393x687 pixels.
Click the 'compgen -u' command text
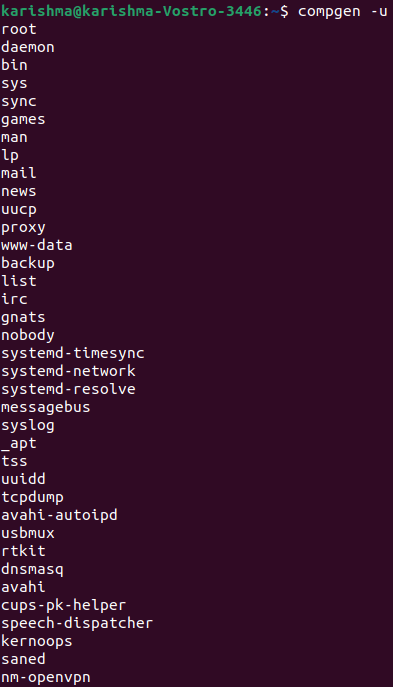pos(343,11)
